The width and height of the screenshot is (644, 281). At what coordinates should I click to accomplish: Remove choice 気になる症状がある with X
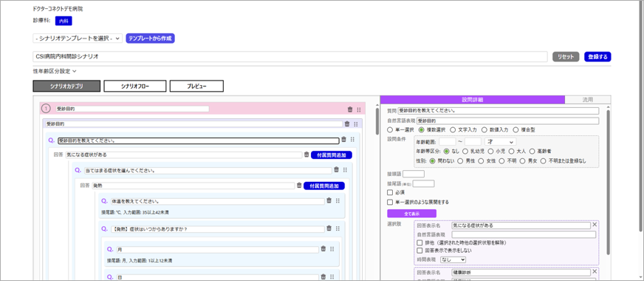click(x=595, y=225)
